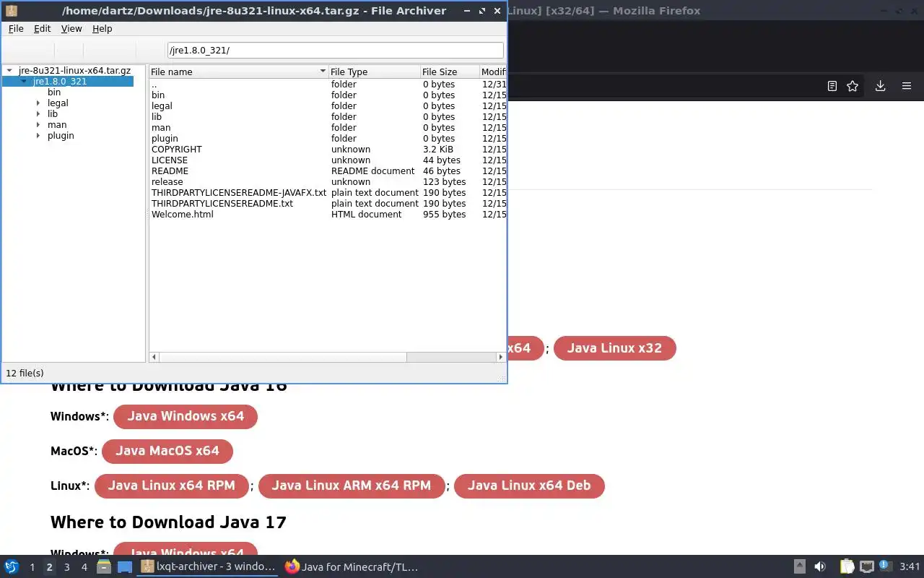Toggle File name column sort arrow
This screenshot has height=578, width=924.
coord(323,72)
